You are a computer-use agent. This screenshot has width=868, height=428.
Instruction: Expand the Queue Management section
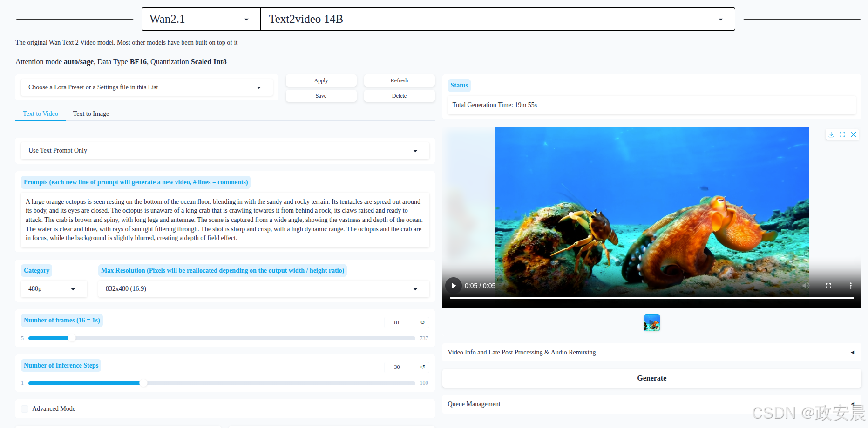pos(651,404)
